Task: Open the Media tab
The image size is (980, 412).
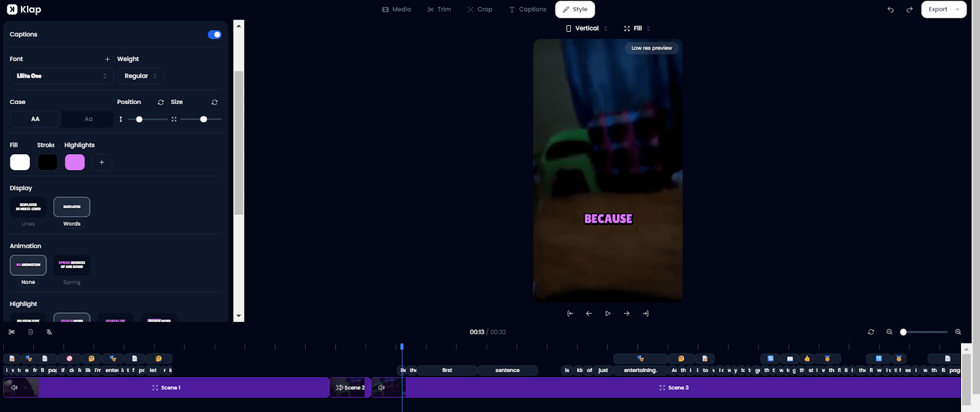Action: tap(396, 9)
